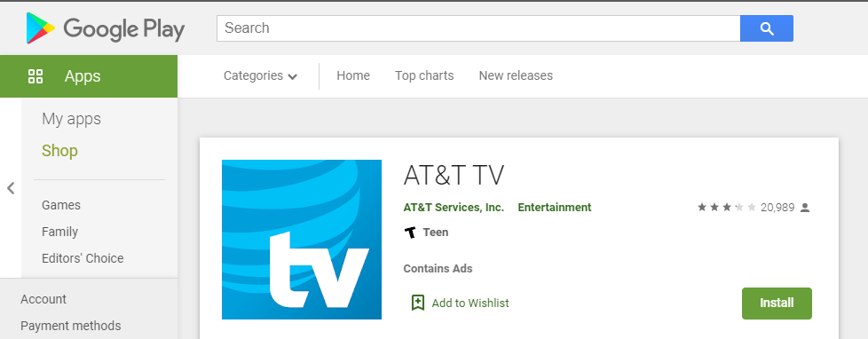
Task: Open Editors' Choice in the sidebar
Action: 83,258
